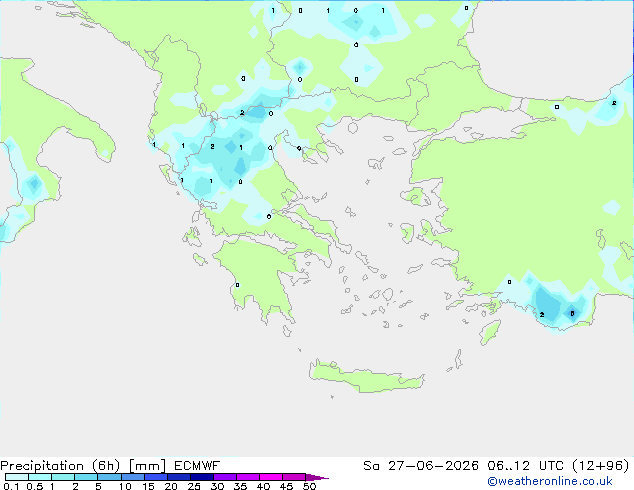The width and height of the screenshot is (634, 490).
Task: Click the 'ECMWF' model label
Action: [197, 466]
